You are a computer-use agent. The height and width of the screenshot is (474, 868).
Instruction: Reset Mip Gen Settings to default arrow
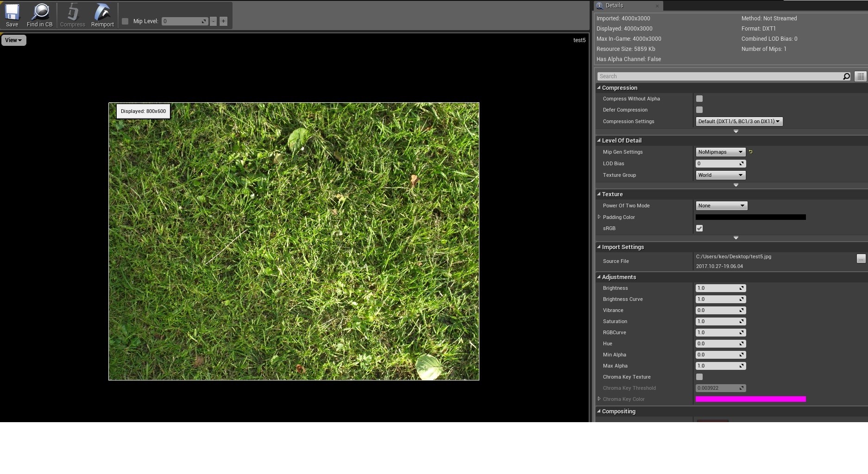tap(751, 152)
